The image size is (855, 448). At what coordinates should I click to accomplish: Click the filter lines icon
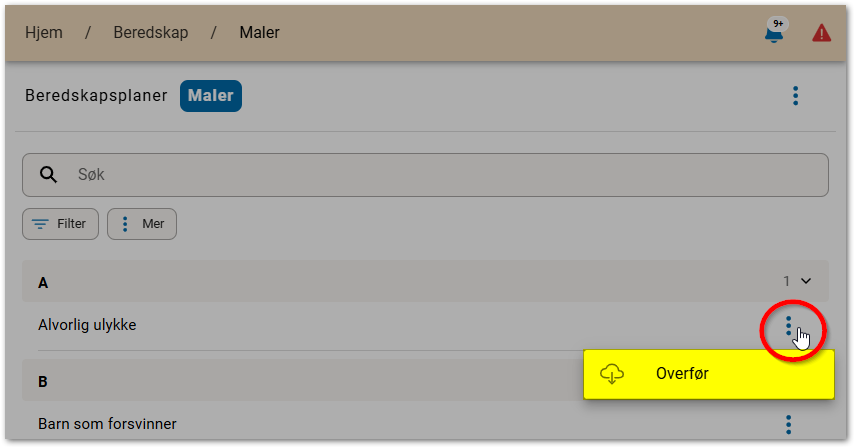click(41, 224)
